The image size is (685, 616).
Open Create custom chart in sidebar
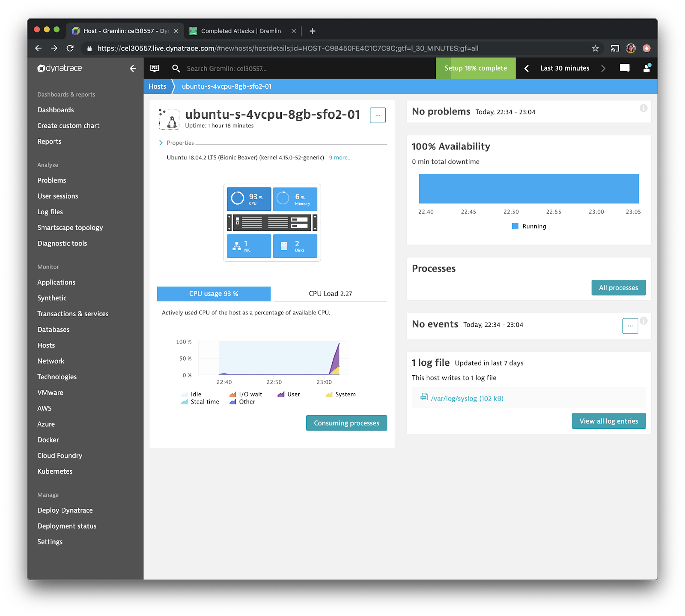(x=68, y=126)
